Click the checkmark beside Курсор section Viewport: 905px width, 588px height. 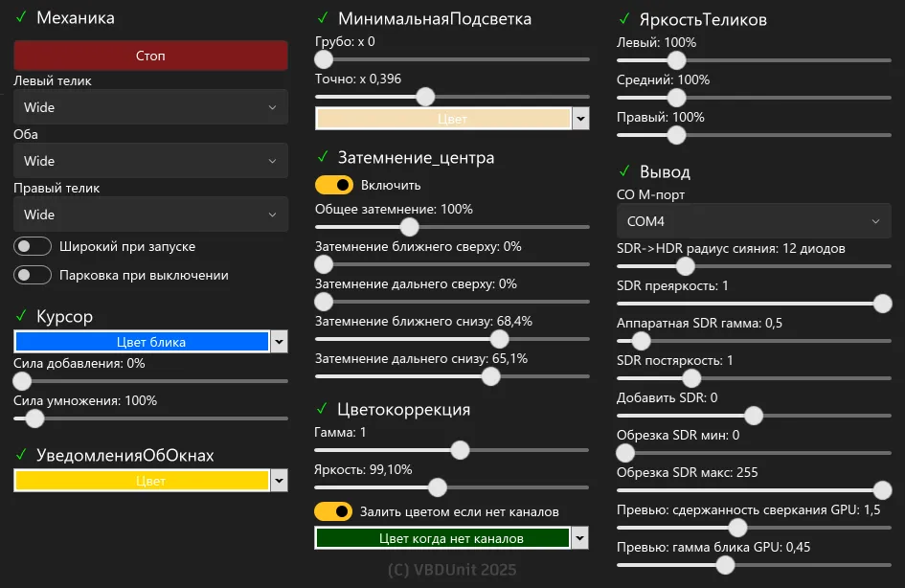click(21, 317)
